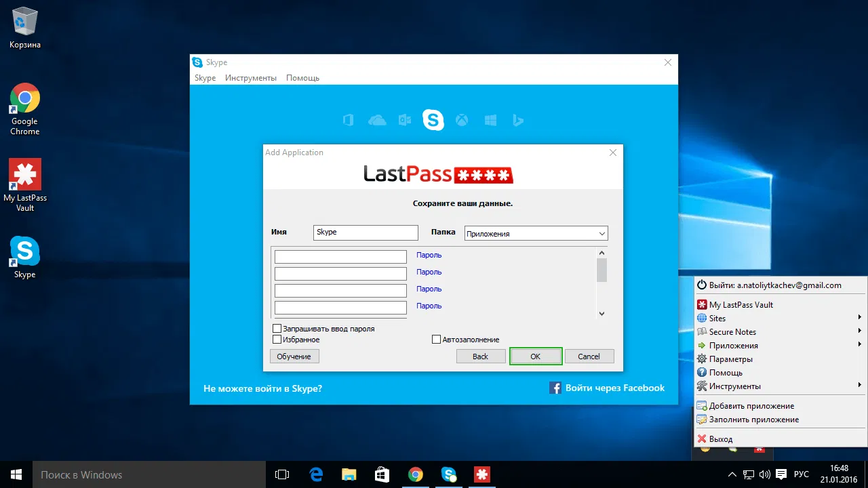
Task: Click the Добавить приложение icon
Action: point(703,405)
